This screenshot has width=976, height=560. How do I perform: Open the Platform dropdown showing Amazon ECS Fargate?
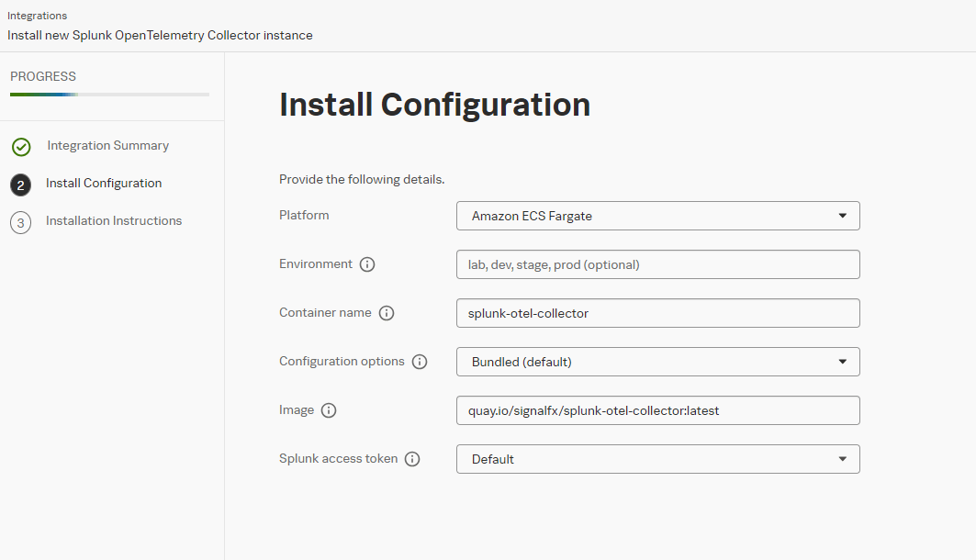658,216
